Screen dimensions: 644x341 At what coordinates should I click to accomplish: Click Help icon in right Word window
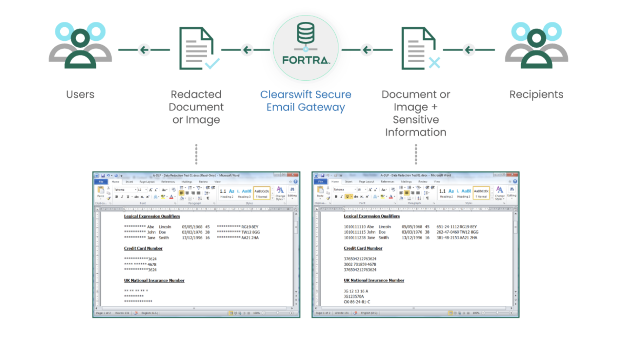pos(515,181)
